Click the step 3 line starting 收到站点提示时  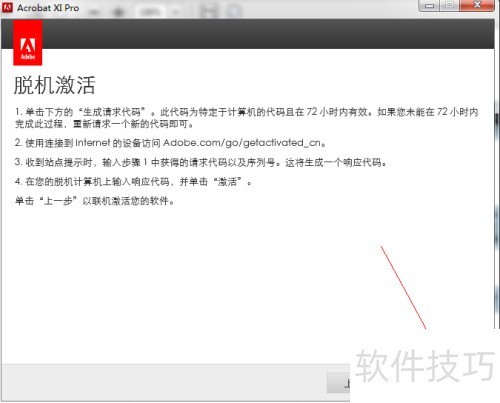201,163
